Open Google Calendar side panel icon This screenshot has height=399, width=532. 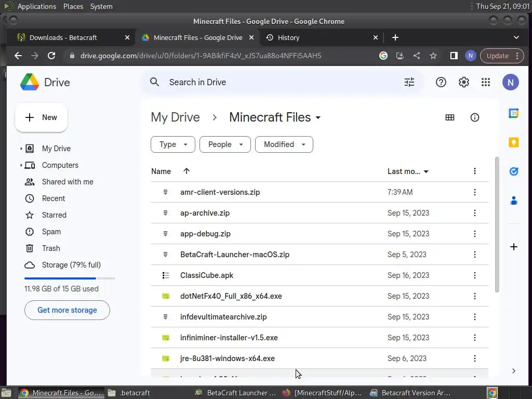513,114
